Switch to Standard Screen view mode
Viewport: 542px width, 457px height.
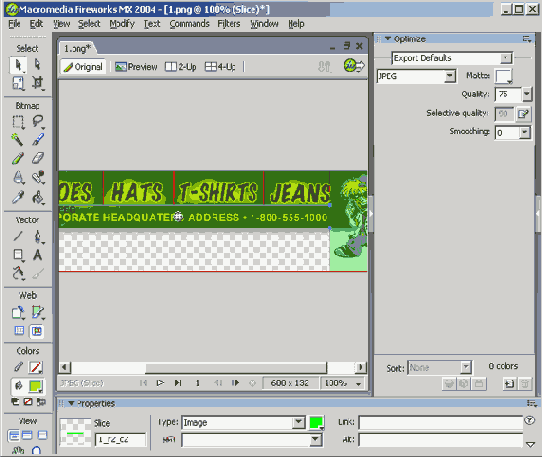point(14,435)
